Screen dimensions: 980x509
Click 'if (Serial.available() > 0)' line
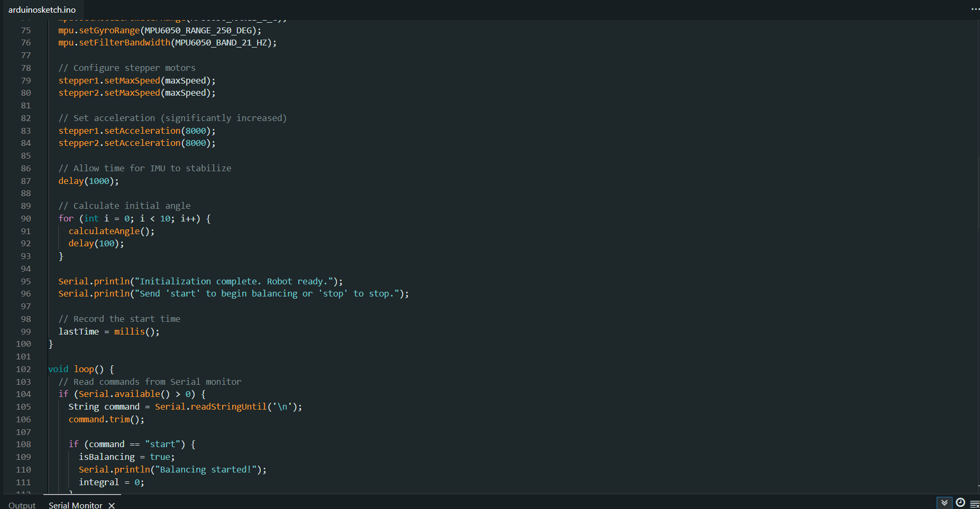(x=132, y=394)
